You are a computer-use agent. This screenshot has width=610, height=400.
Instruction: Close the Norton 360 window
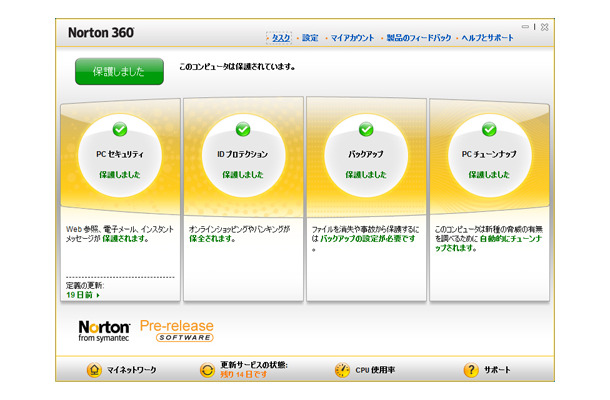tap(545, 27)
